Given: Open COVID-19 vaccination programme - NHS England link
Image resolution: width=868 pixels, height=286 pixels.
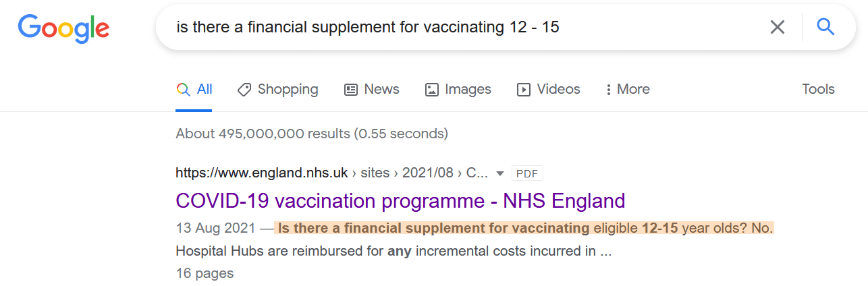Looking at the screenshot, I should 400,200.
